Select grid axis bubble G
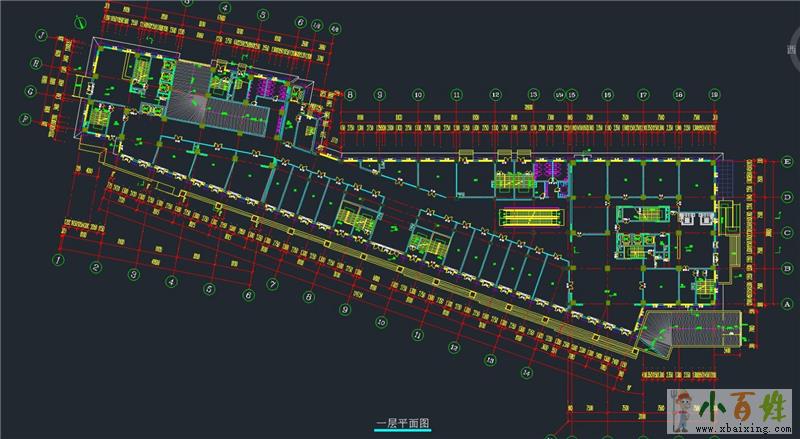The image size is (800, 439). coord(31,91)
